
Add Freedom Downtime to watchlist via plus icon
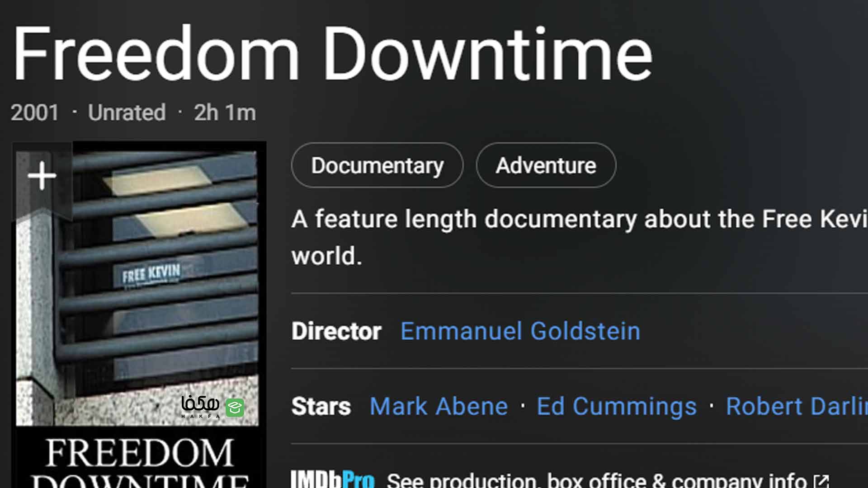pos(42,176)
